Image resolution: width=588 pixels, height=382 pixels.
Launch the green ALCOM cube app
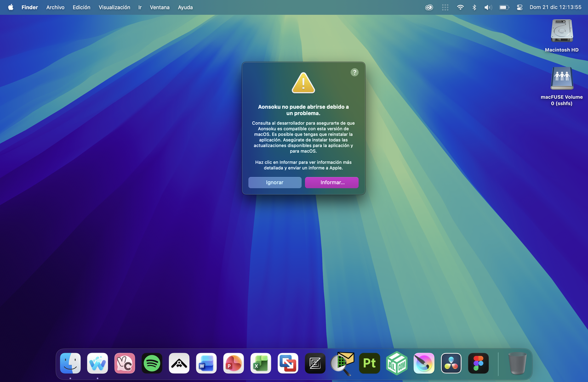point(397,363)
